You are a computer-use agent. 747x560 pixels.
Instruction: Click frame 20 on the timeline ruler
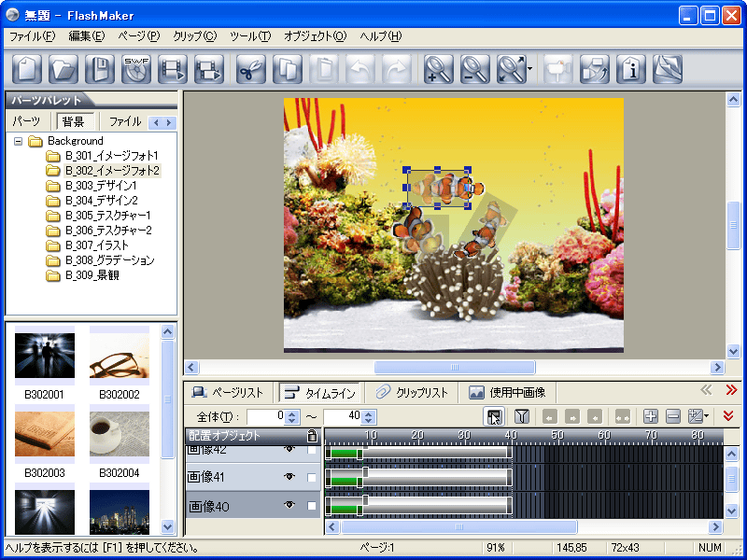(x=417, y=436)
